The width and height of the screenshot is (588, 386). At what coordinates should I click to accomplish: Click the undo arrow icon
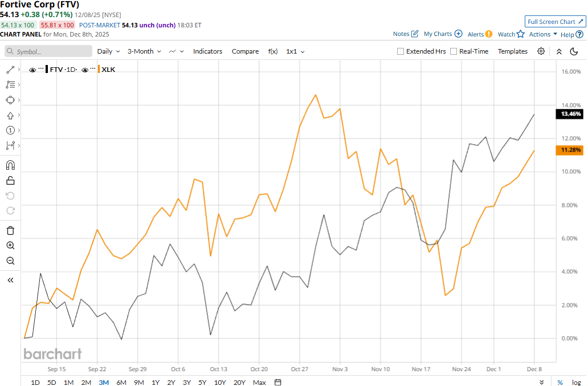pos(10,196)
